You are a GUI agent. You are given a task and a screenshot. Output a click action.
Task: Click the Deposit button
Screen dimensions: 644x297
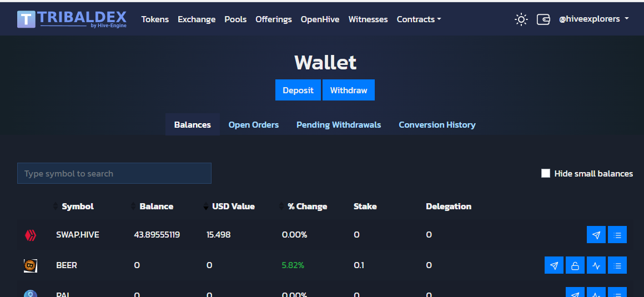[298, 90]
